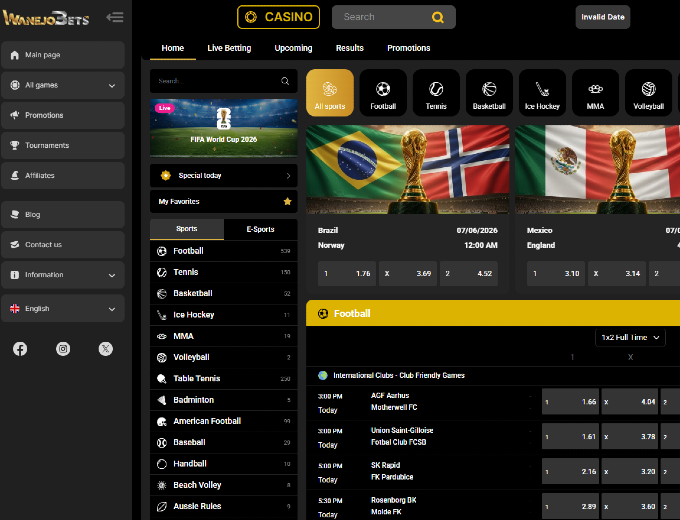Image resolution: width=680 pixels, height=520 pixels.
Task: Click the search magnifier icon in the top bar
Action: [438, 17]
